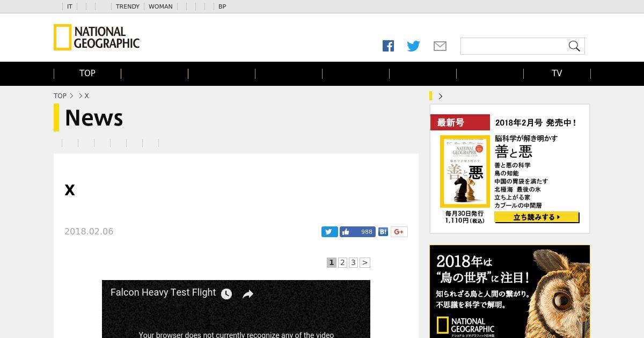Click the yellow 立ち読みする button
This screenshot has width=644, height=338.
pyautogui.click(x=537, y=217)
